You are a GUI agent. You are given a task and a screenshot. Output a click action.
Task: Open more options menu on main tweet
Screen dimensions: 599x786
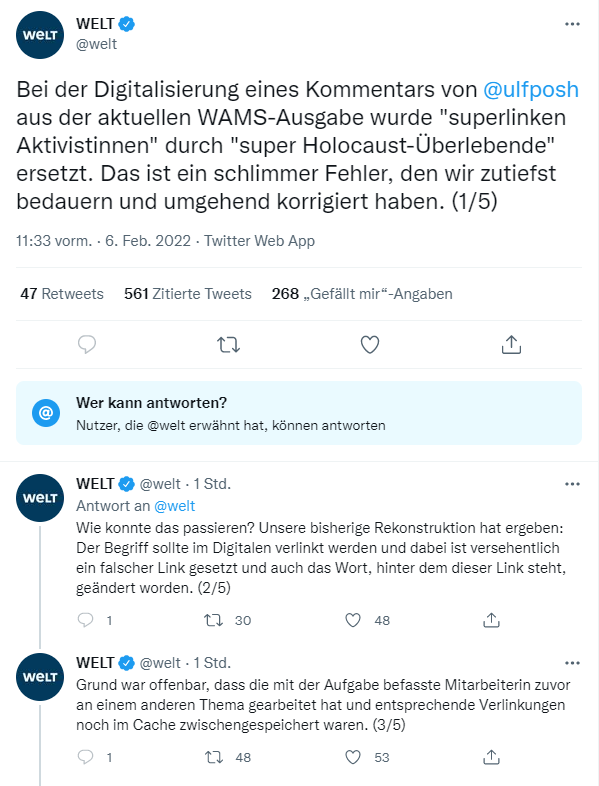(x=572, y=24)
